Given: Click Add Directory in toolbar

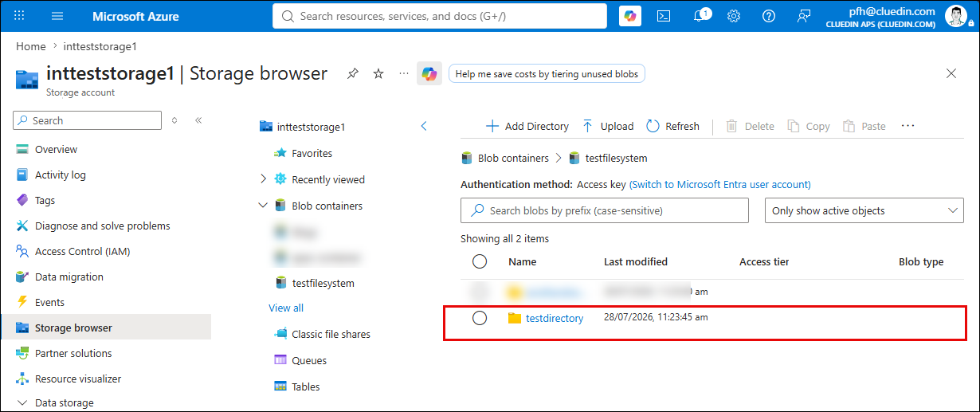Looking at the screenshot, I should (527, 126).
